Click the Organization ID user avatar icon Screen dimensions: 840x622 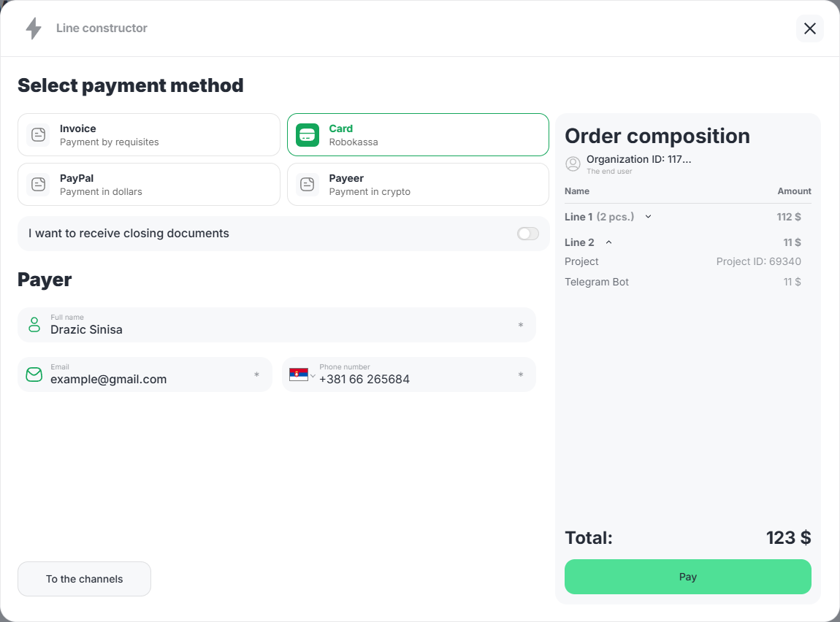(x=573, y=164)
